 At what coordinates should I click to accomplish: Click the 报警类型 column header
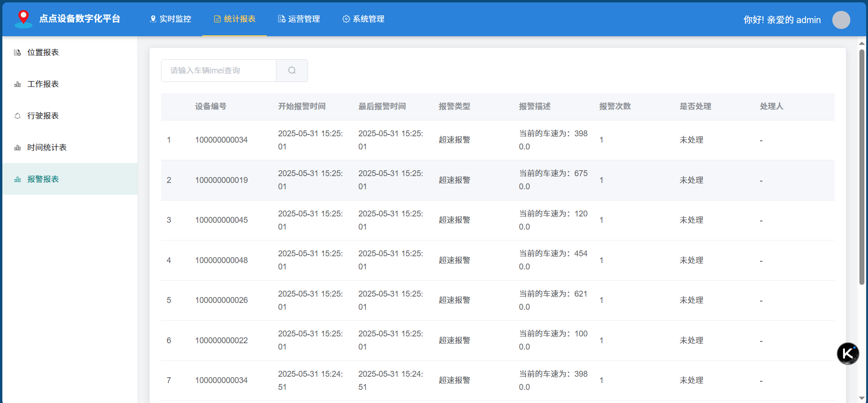coord(455,106)
